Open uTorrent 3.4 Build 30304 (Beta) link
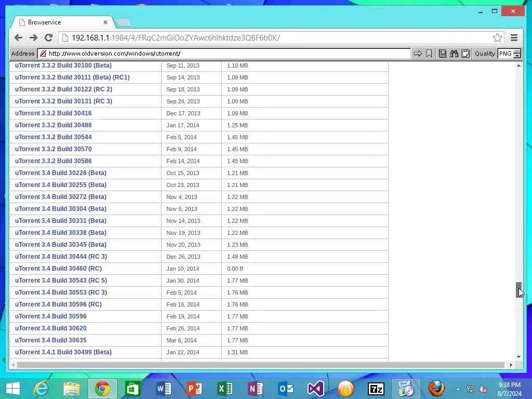 click(61, 208)
